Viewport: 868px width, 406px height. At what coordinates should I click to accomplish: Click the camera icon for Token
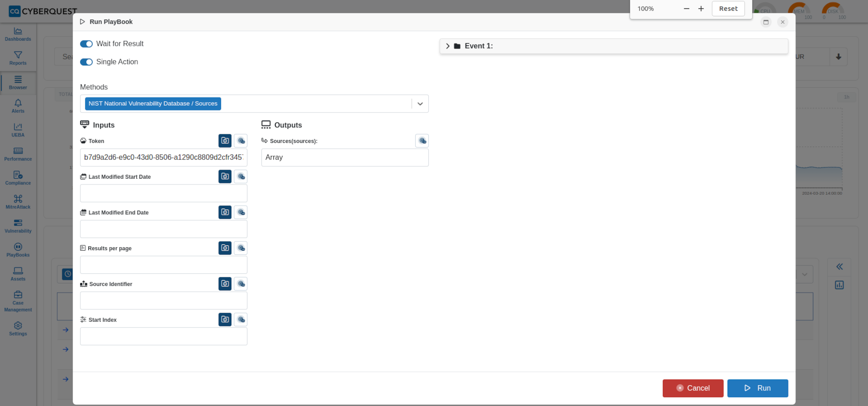pyautogui.click(x=225, y=140)
